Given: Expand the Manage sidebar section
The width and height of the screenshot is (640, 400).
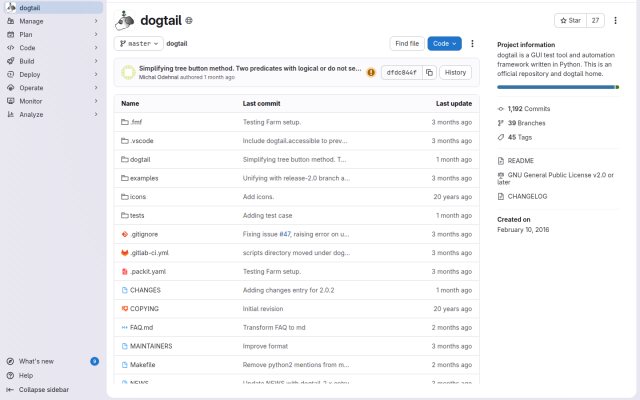Looking at the screenshot, I should 53,21.
